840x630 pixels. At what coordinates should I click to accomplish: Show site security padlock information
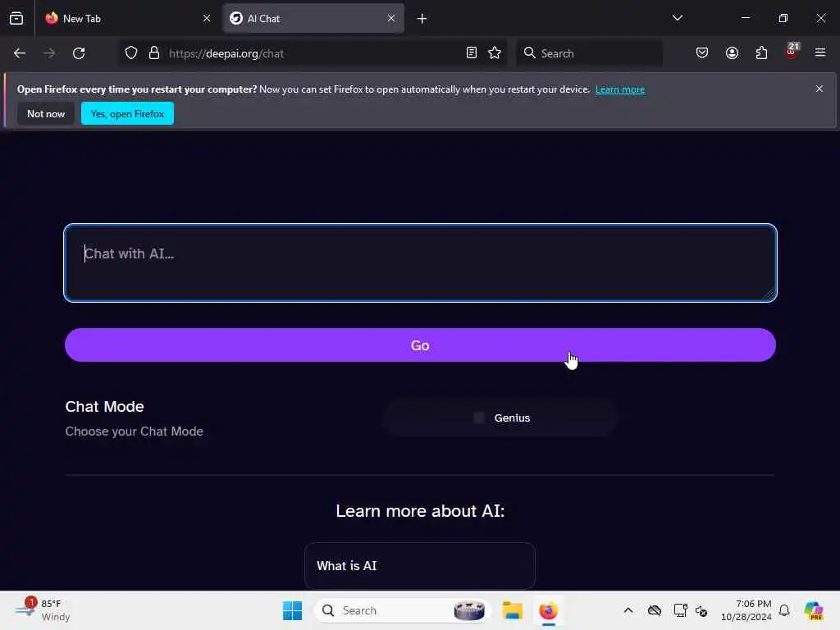(x=154, y=53)
